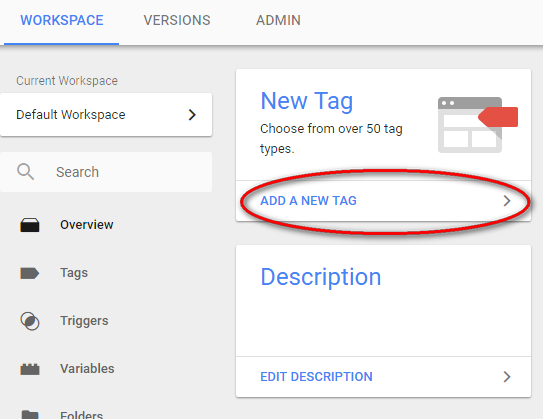The height and width of the screenshot is (419, 543).
Task: Click the chevron next to Default Workspace
Action: pyautogui.click(x=192, y=115)
